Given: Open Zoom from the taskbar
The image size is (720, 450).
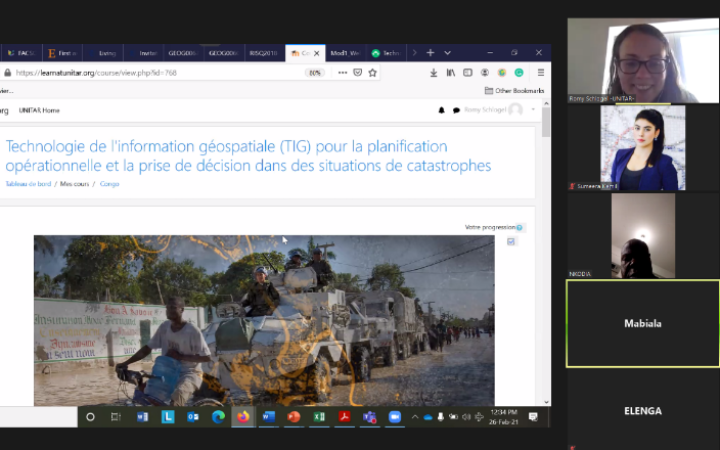Looking at the screenshot, I should point(395,417).
